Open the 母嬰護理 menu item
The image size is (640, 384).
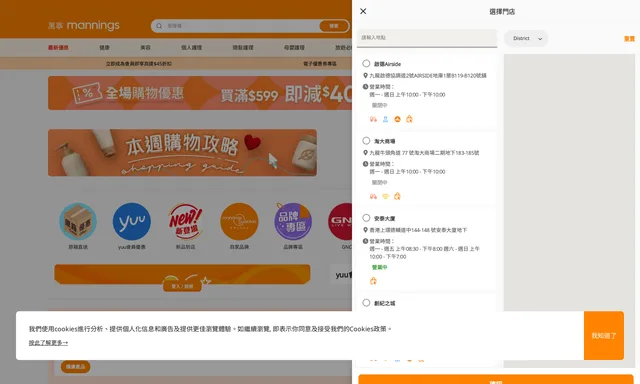point(294,47)
